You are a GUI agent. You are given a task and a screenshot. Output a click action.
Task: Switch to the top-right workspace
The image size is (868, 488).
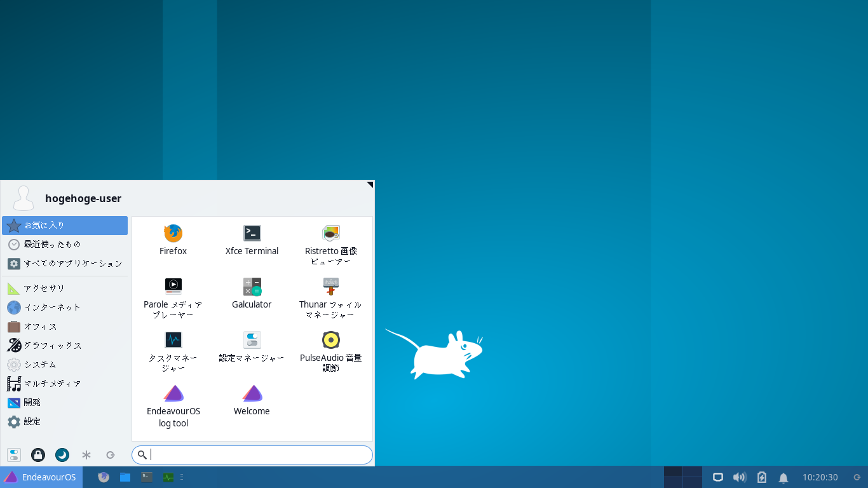coord(693,471)
